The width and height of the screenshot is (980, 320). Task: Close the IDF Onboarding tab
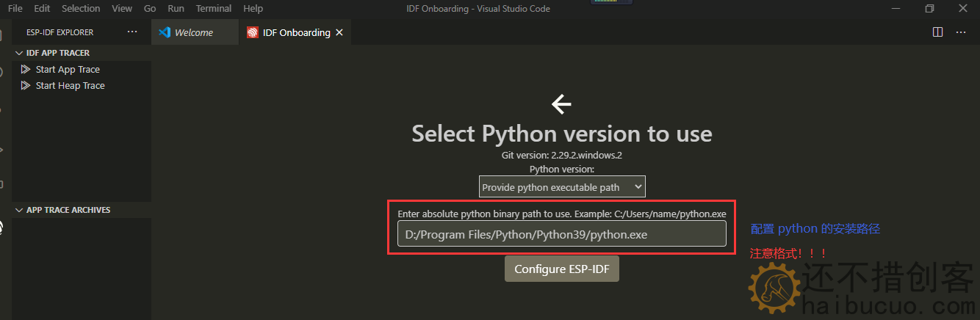(x=339, y=32)
